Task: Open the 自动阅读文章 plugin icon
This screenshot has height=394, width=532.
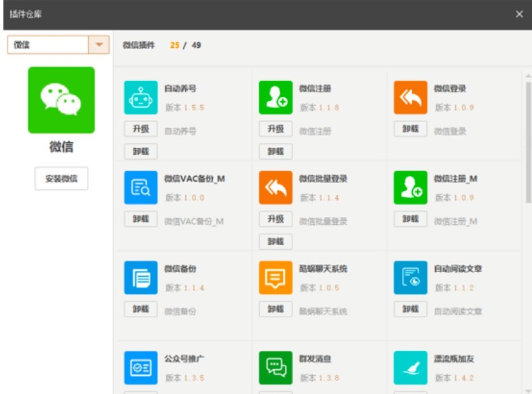Action: tap(410, 278)
